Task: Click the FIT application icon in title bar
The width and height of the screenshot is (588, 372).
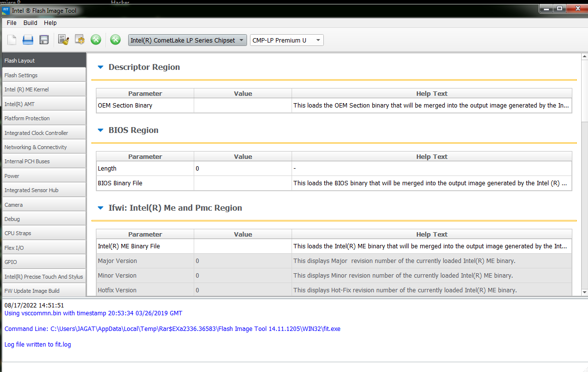Action: pos(6,10)
